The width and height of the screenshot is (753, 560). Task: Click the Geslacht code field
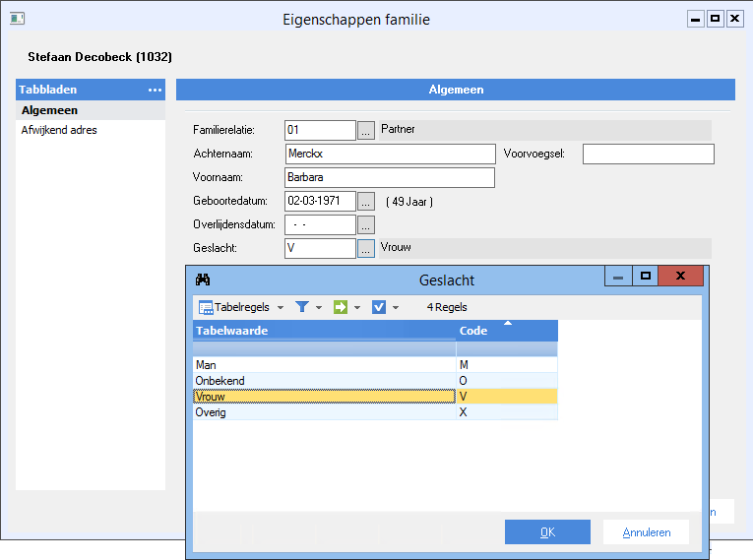point(320,248)
